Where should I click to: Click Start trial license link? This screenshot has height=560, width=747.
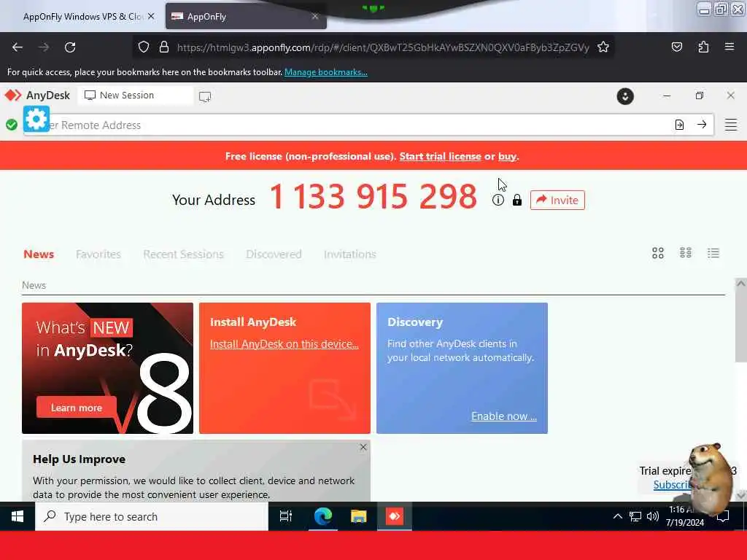pos(440,156)
